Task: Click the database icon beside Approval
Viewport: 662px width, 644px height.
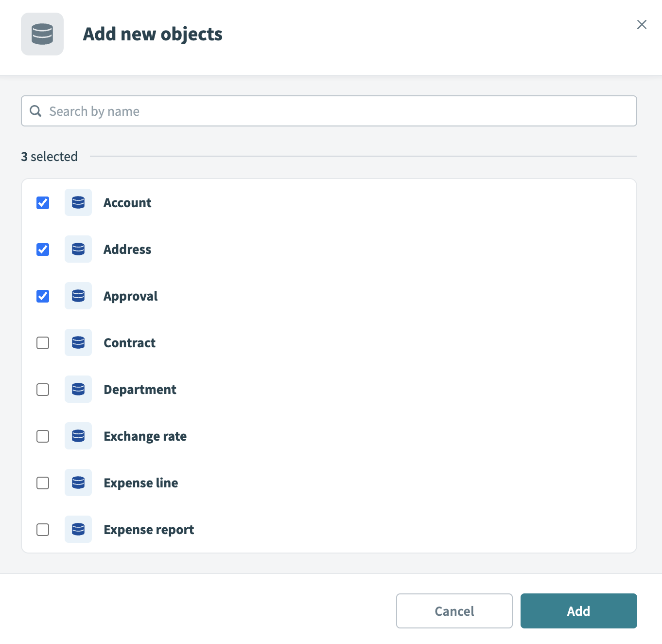Action: (78, 296)
